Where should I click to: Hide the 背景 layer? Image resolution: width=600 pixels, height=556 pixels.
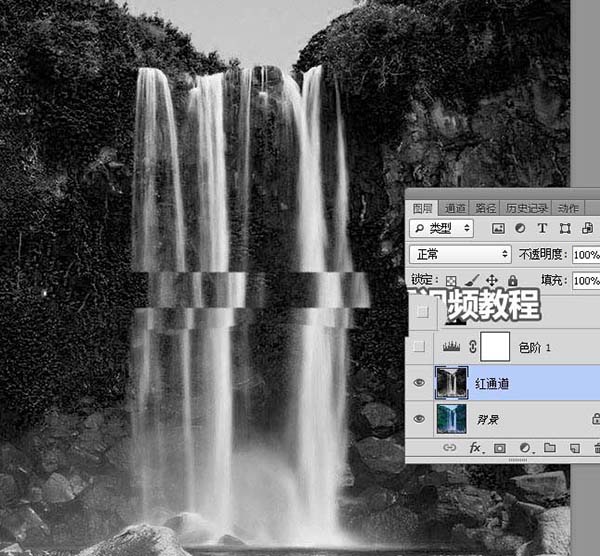click(420, 419)
